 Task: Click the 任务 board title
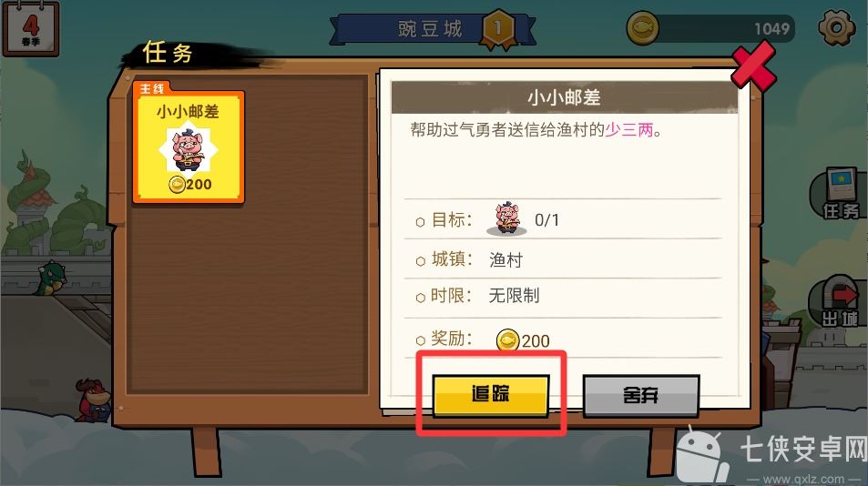coord(168,53)
